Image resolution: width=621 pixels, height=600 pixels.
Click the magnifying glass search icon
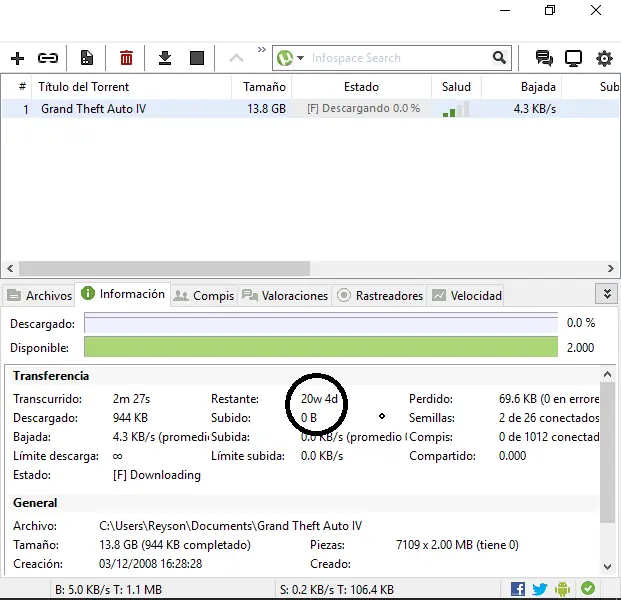pyautogui.click(x=499, y=58)
